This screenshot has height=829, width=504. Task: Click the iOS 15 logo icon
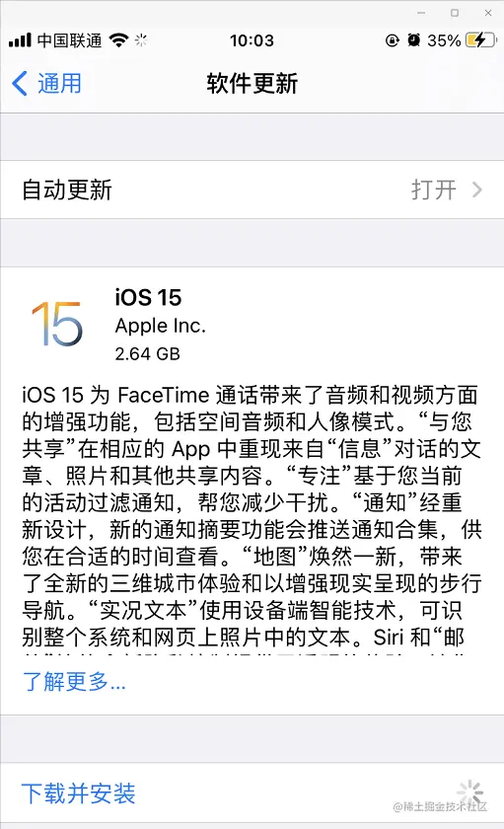tap(57, 324)
